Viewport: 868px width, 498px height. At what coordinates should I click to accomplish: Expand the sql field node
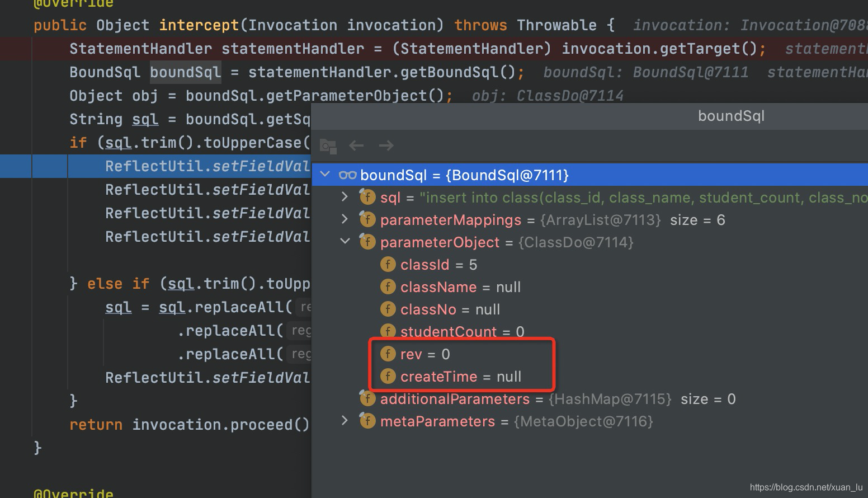point(343,197)
